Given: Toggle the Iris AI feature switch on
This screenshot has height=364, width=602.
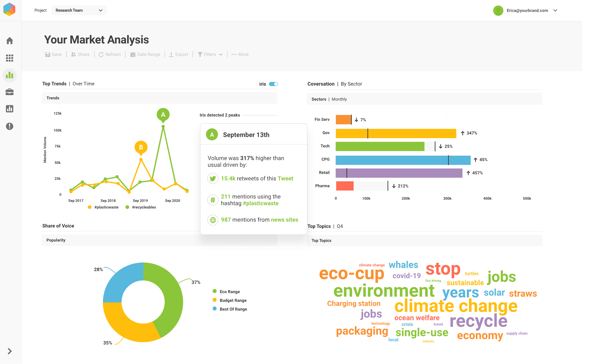Looking at the screenshot, I should coord(274,84).
